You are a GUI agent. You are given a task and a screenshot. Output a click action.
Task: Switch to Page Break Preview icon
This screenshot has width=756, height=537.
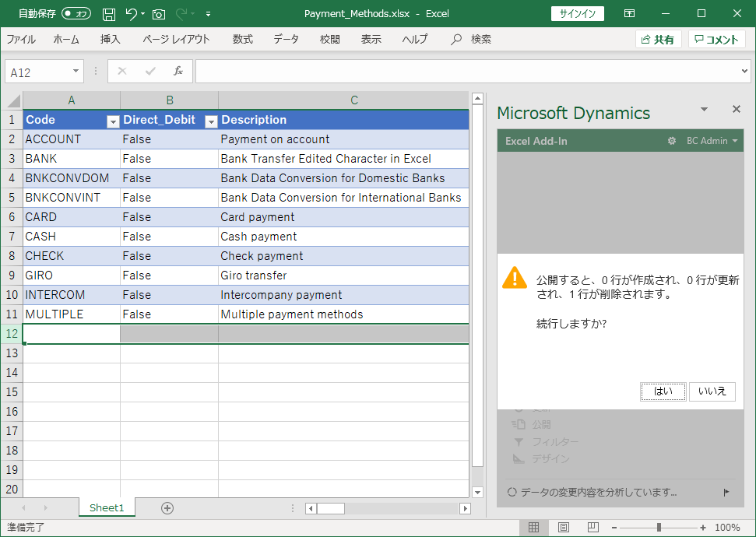click(x=593, y=528)
